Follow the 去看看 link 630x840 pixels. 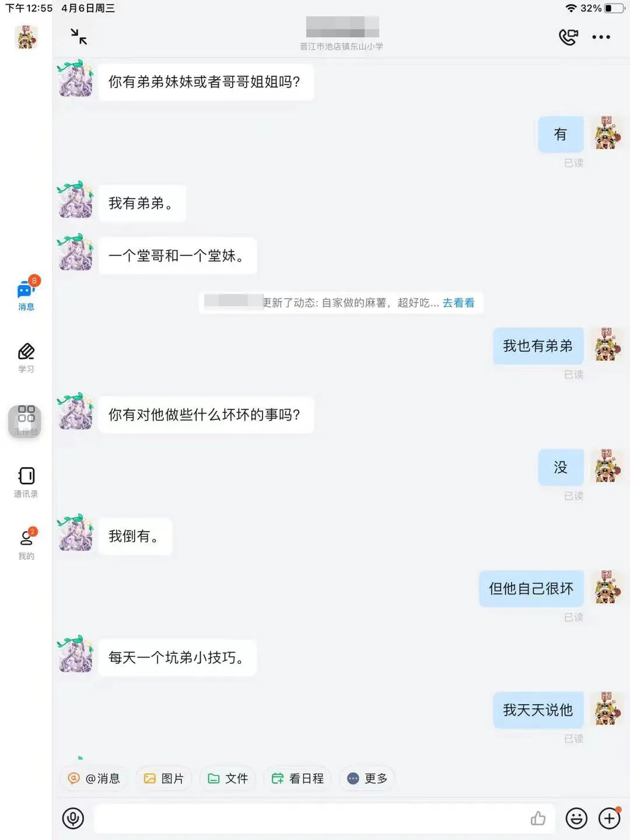[x=459, y=303]
